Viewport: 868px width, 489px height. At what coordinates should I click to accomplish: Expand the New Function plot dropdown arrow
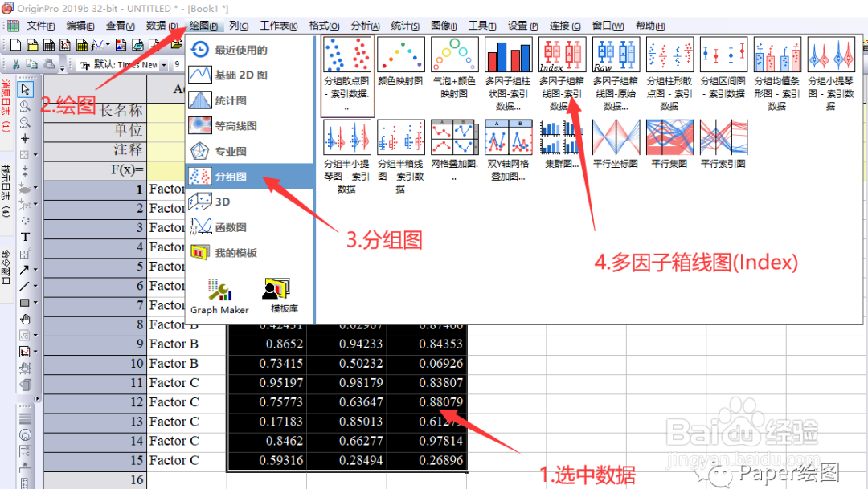coord(108,45)
